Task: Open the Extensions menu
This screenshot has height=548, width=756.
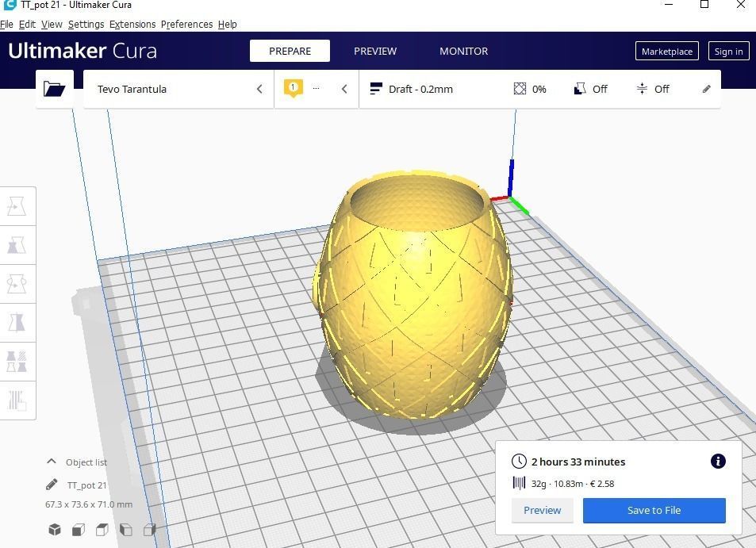Action: [132, 24]
